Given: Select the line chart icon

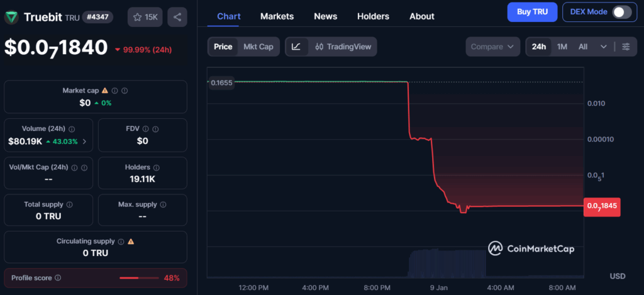Looking at the screenshot, I should coord(296,47).
